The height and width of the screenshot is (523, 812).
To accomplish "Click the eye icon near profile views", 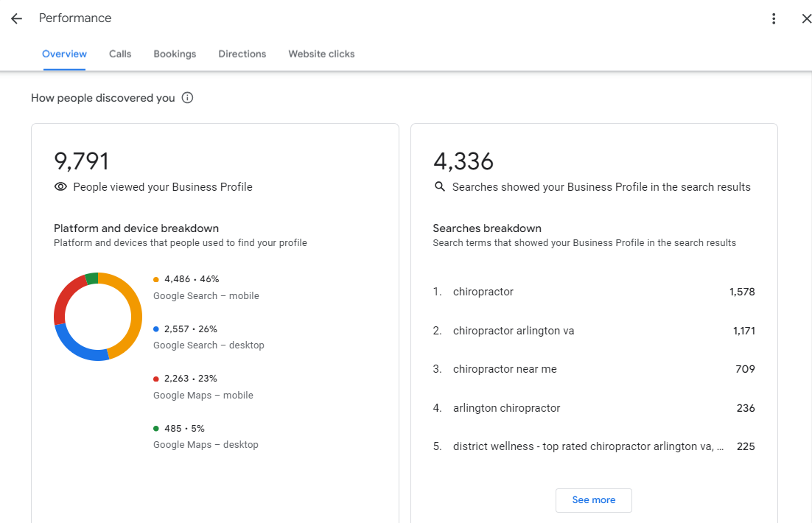I will (x=60, y=187).
